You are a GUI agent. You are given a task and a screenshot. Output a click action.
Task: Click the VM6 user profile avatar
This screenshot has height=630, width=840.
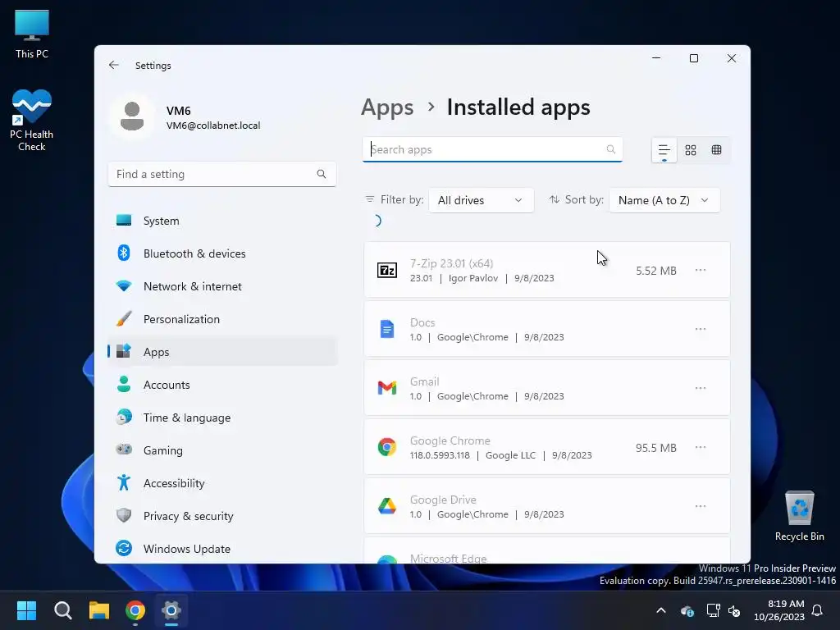point(132,116)
